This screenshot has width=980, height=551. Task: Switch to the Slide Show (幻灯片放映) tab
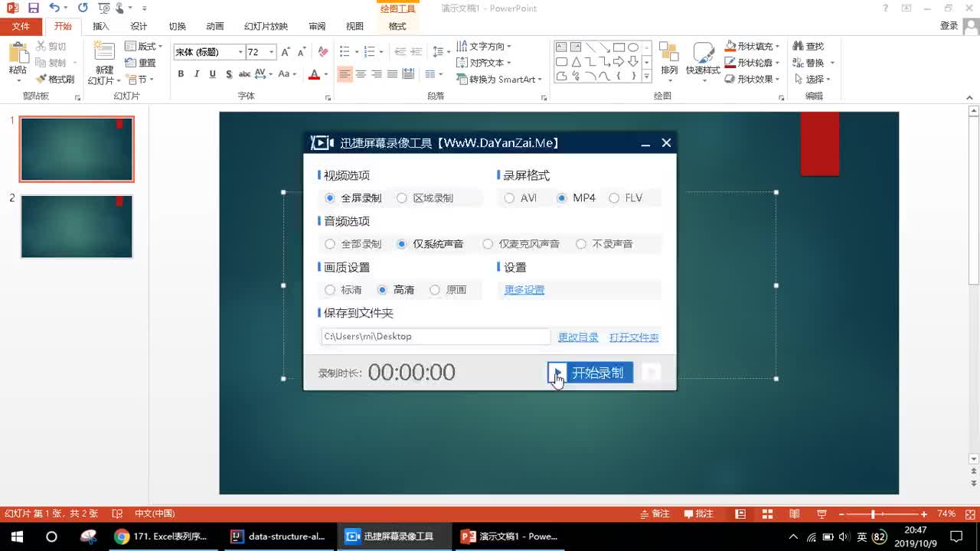(266, 26)
